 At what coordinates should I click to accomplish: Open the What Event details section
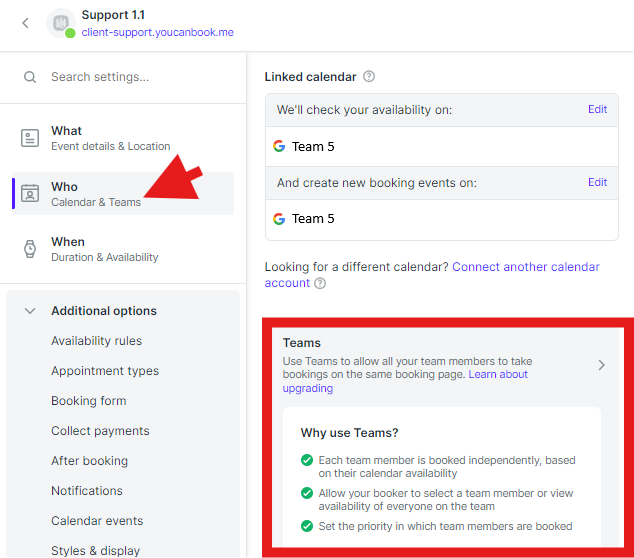110,138
